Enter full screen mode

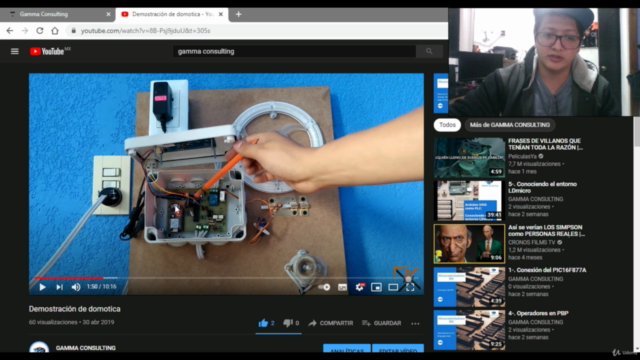click(410, 287)
